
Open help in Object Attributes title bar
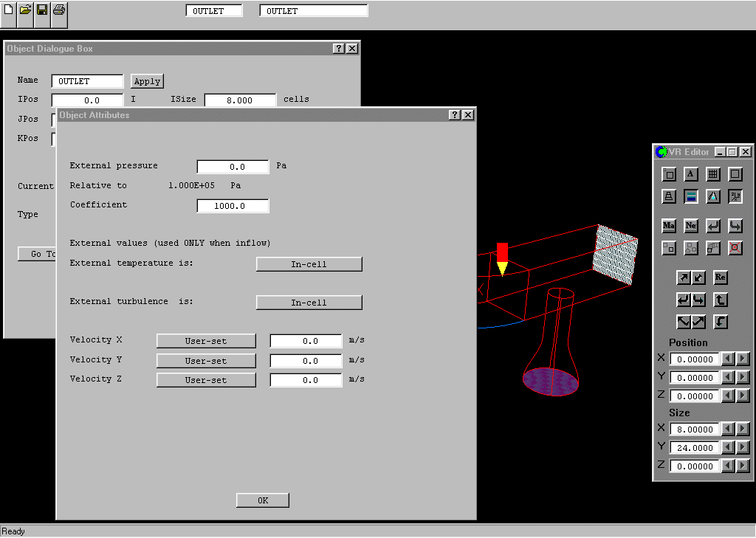point(455,115)
